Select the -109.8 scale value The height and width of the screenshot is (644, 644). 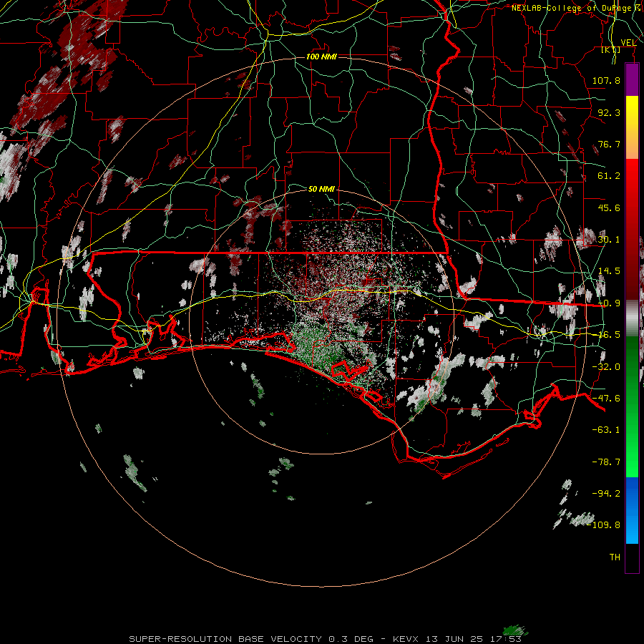[x=605, y=525]
